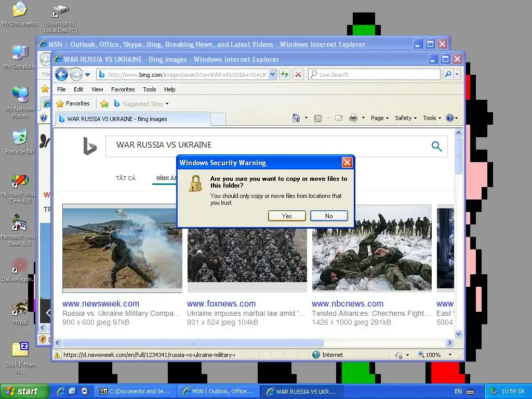Open the www.newsweek.com link
The image size is (532, 399).
101,303
